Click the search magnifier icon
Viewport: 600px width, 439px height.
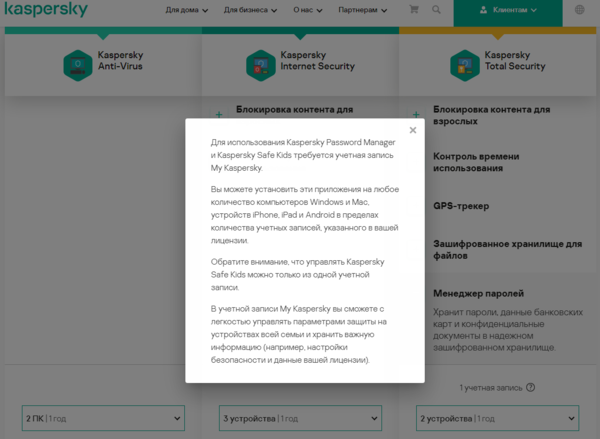436,10
